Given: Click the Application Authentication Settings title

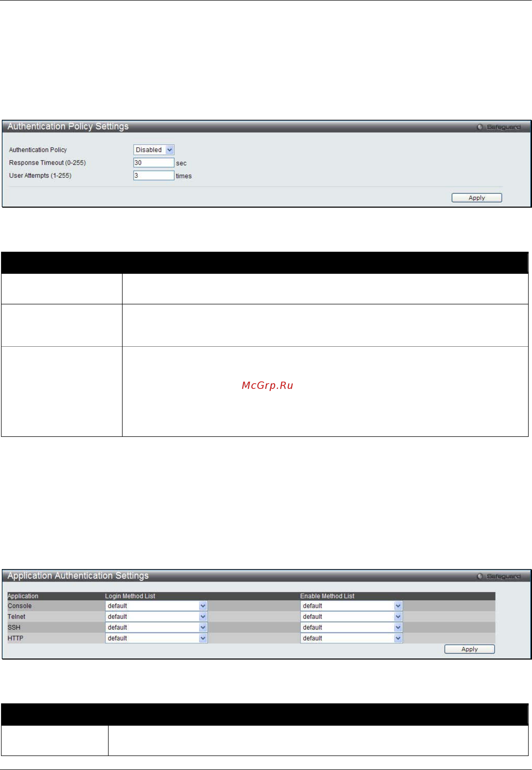Looking at the screenshot, I should pos(78,576).
